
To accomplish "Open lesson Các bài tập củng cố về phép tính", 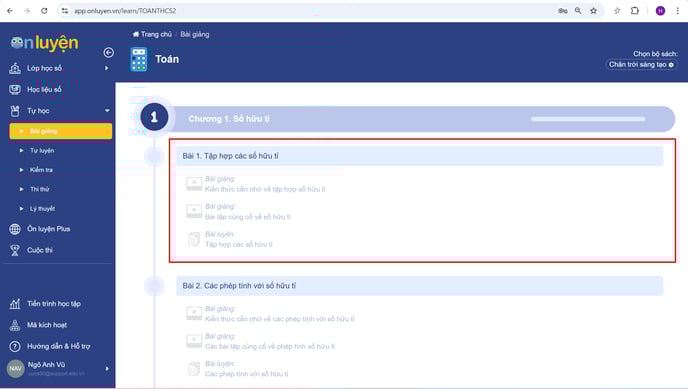I will point(270,346).
